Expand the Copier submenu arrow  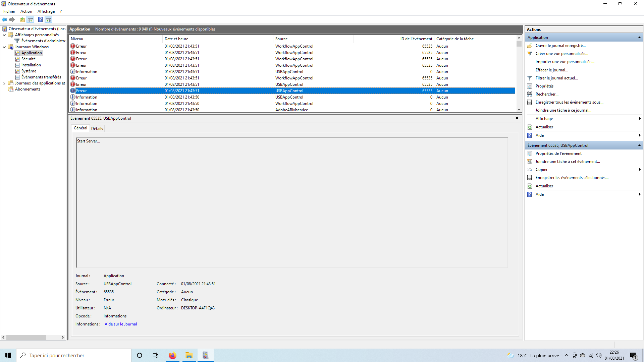coord(639,170)
